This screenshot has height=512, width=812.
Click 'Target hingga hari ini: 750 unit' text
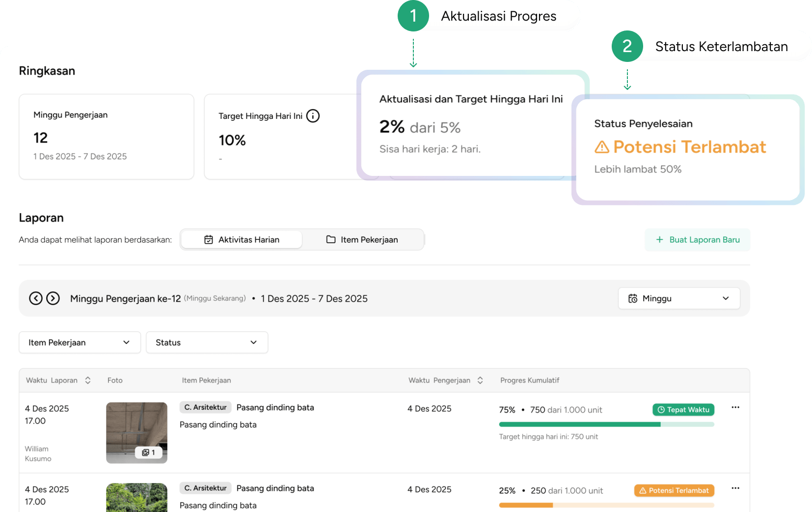[x=548, y=437]
